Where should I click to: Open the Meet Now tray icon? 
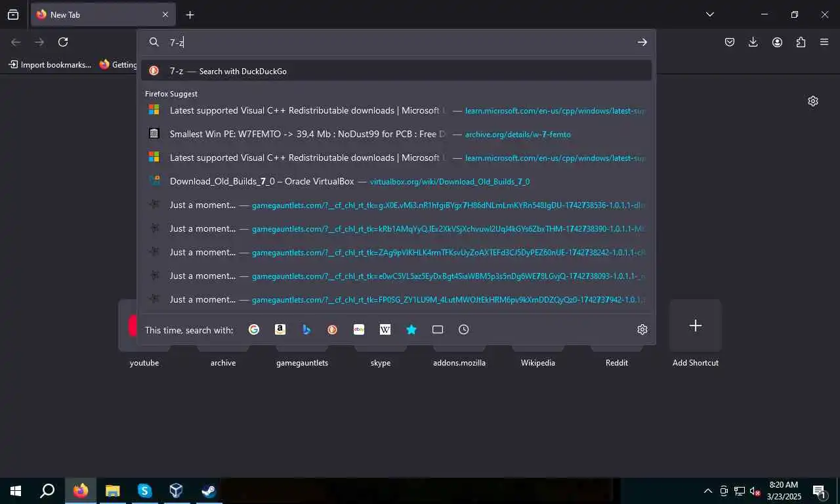click(x=724, y=491)
